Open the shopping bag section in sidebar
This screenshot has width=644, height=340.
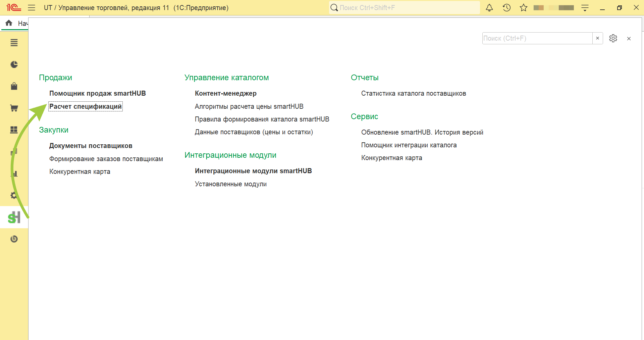(x=14, y=86)
